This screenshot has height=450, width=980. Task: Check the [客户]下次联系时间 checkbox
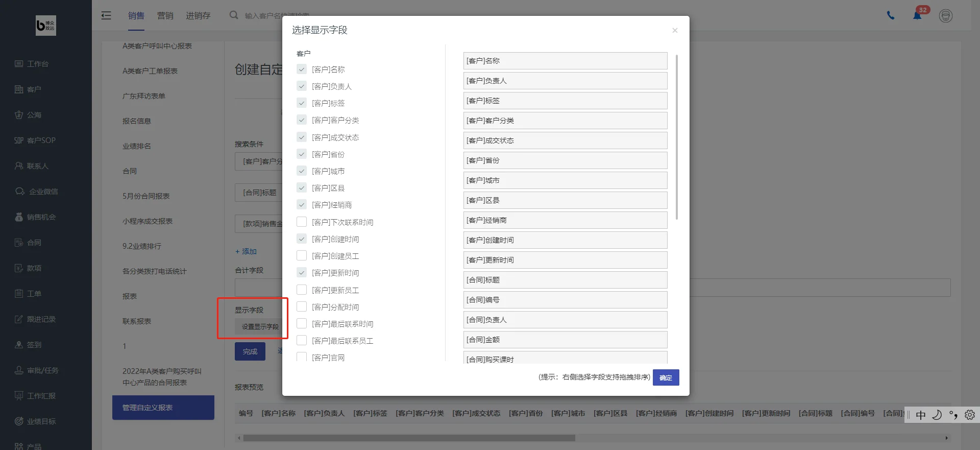[x=302, y=222]
